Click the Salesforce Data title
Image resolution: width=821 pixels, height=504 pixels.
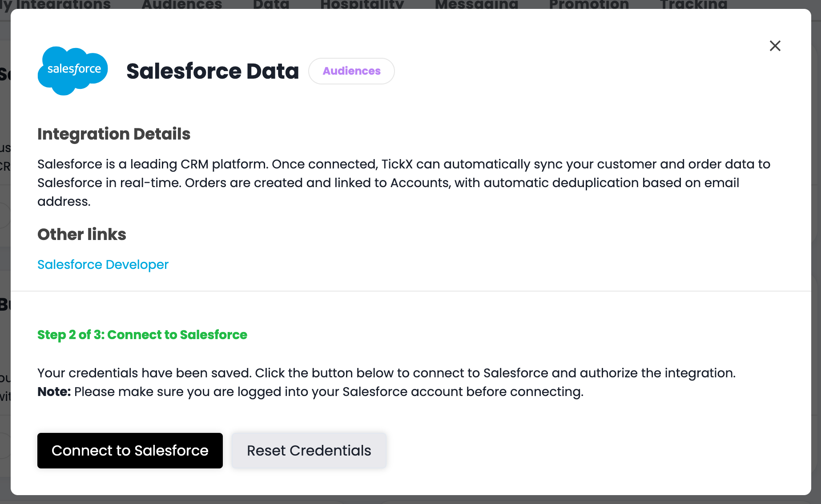coord(213,71)
